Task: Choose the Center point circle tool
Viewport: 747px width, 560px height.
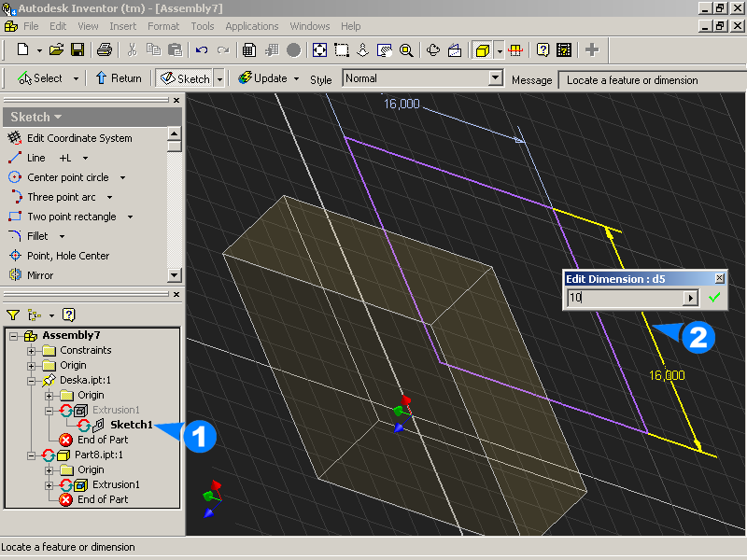Action: point(59,177)
